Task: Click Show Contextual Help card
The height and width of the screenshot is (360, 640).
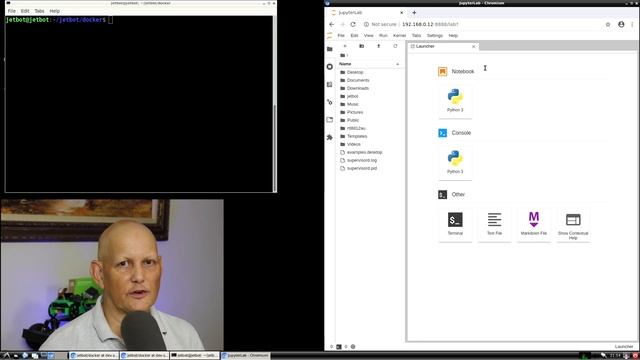Action: point(573,224)
